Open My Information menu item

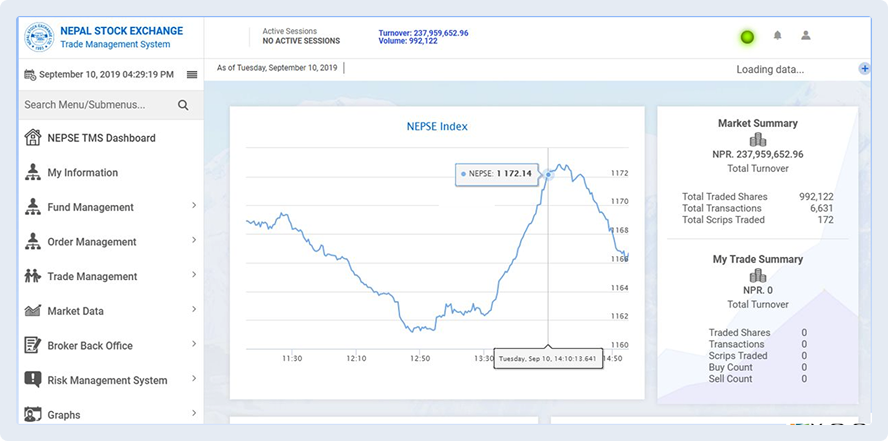(x=82, y=173)
